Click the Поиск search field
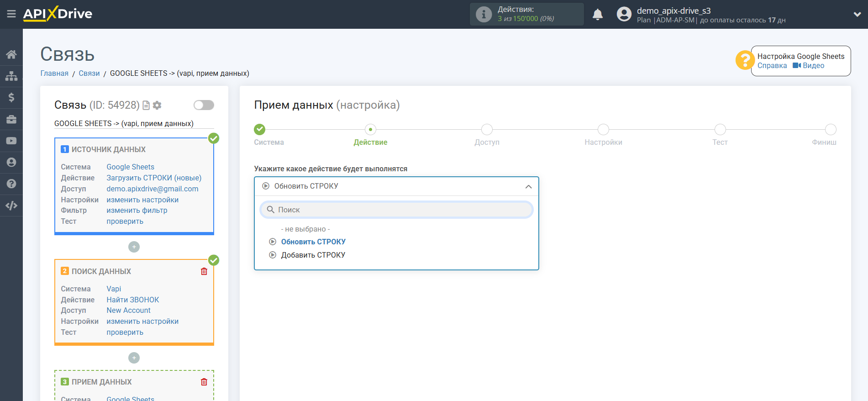The image size is (868, 401). click(396, 210)
